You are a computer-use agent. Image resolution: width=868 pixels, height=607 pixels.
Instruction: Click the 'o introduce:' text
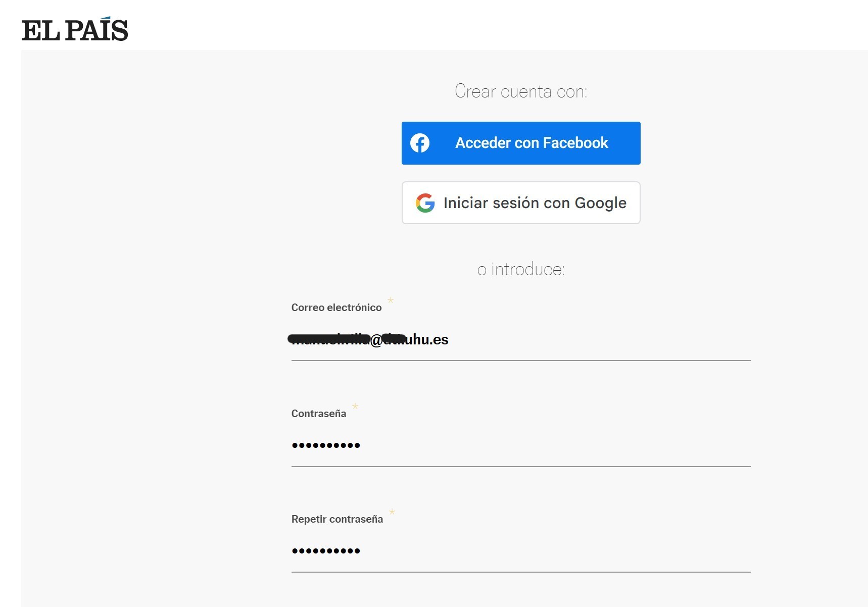(521, 270)
